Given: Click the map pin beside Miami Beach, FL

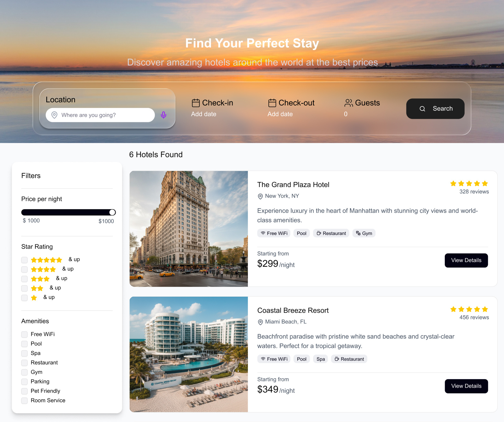Looking at the screenshot, I should (260, 322).
